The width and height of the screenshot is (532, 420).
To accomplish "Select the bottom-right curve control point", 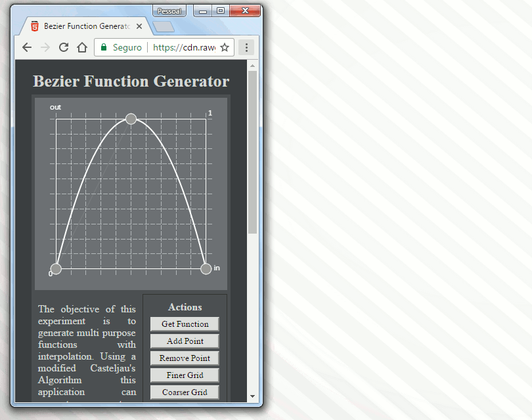I will tap(206, 268).
